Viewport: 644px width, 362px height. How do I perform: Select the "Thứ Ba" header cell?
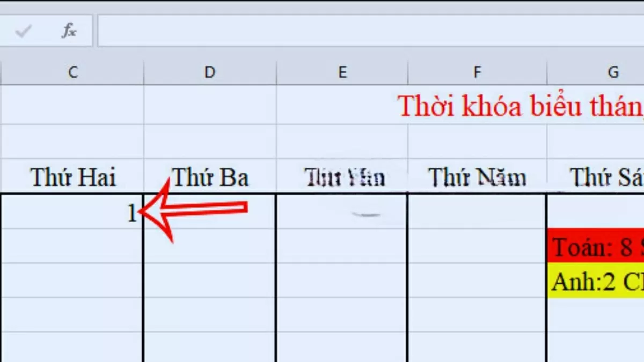(208, 177)
